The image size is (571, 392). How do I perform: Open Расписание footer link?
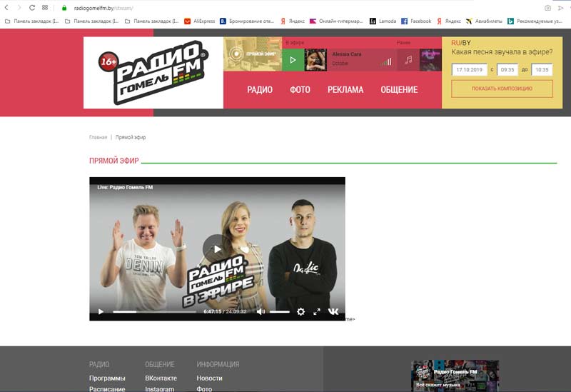[x=107, y=388]
